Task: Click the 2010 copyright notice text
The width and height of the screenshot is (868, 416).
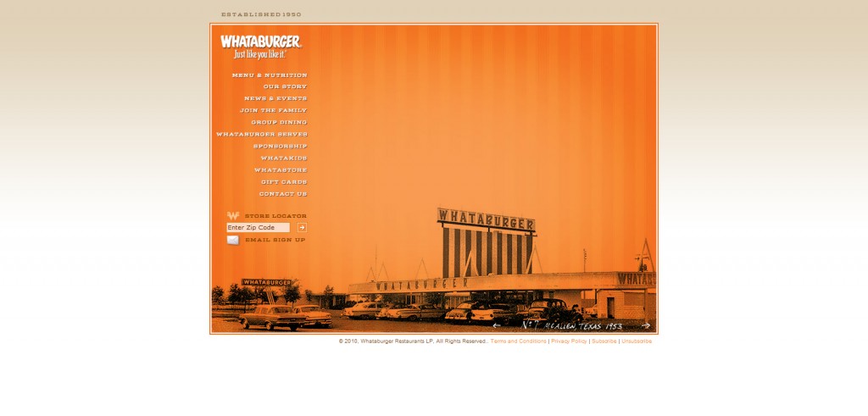Action: point(414,341)
